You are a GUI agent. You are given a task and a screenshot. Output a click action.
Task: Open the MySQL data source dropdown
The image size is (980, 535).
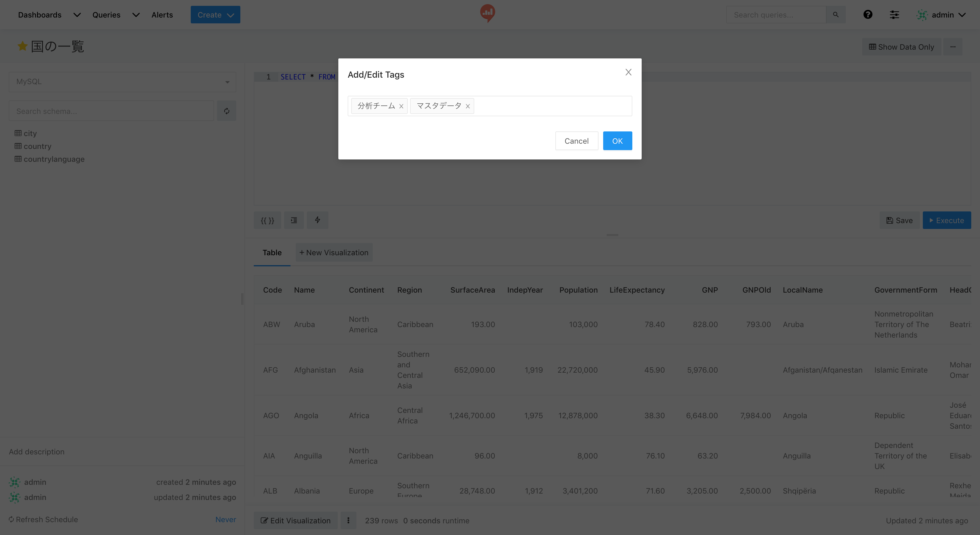pos(122,82)
